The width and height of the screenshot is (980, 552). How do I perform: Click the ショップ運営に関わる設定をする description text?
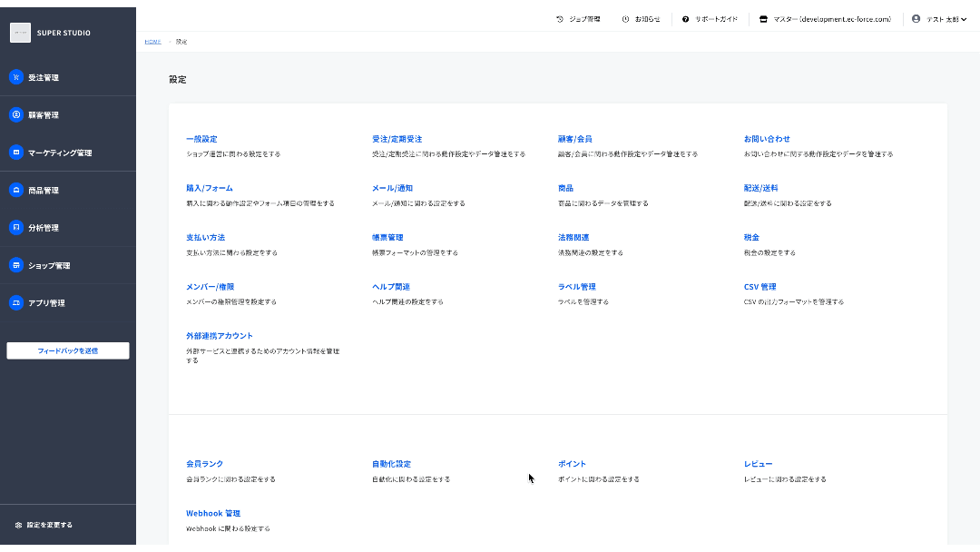pos(233,154)
